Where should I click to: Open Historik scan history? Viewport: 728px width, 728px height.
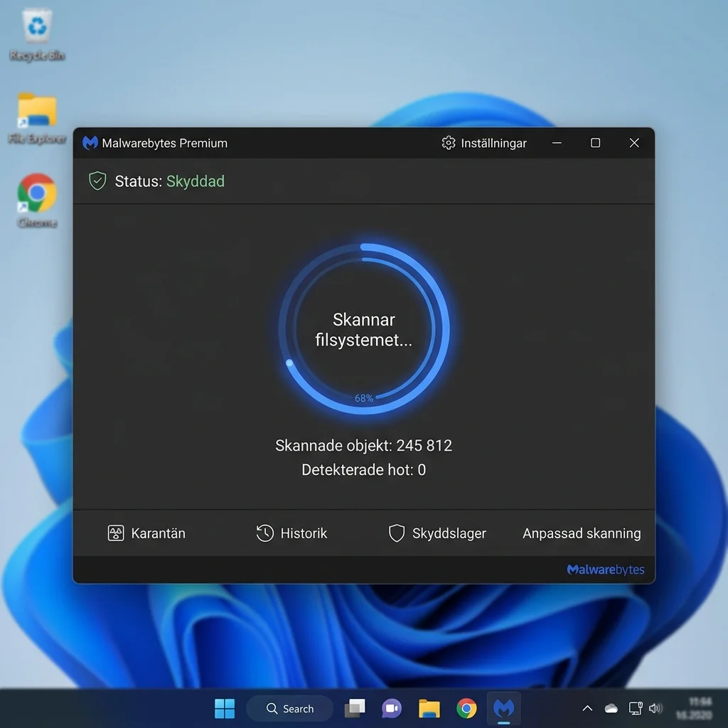point(291,533)
